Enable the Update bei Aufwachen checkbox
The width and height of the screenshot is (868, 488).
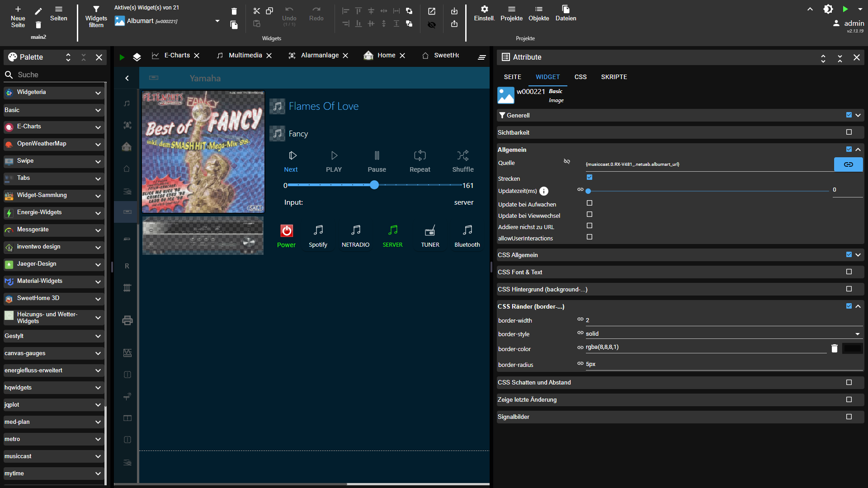pyautogui.click(x=589, y=203)
